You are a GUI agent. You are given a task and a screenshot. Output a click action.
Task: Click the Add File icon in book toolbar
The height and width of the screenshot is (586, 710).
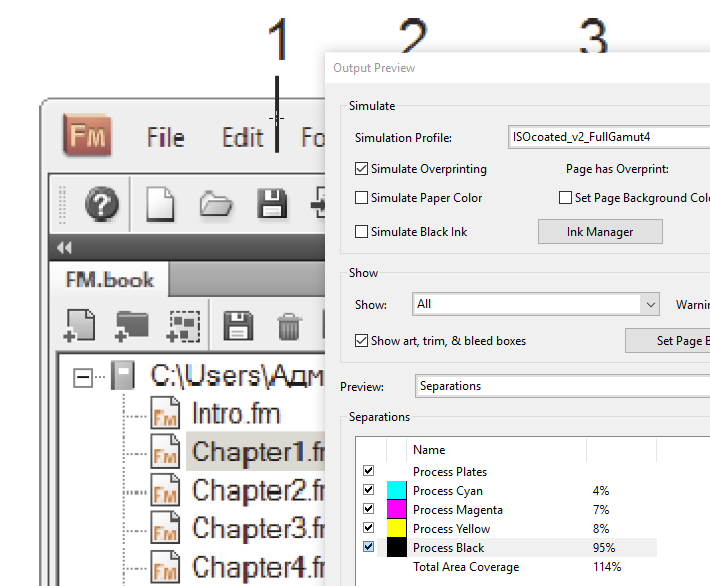(x=80, y=326)
